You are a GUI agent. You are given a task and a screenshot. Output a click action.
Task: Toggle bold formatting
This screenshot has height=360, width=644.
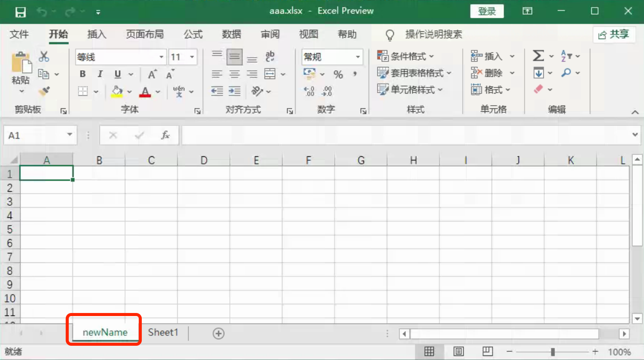pyautogui.click(x=83, y=74)
